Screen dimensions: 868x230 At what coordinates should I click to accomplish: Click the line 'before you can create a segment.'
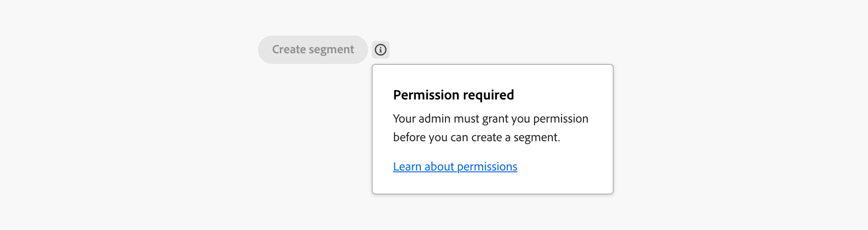click(476, 138)
